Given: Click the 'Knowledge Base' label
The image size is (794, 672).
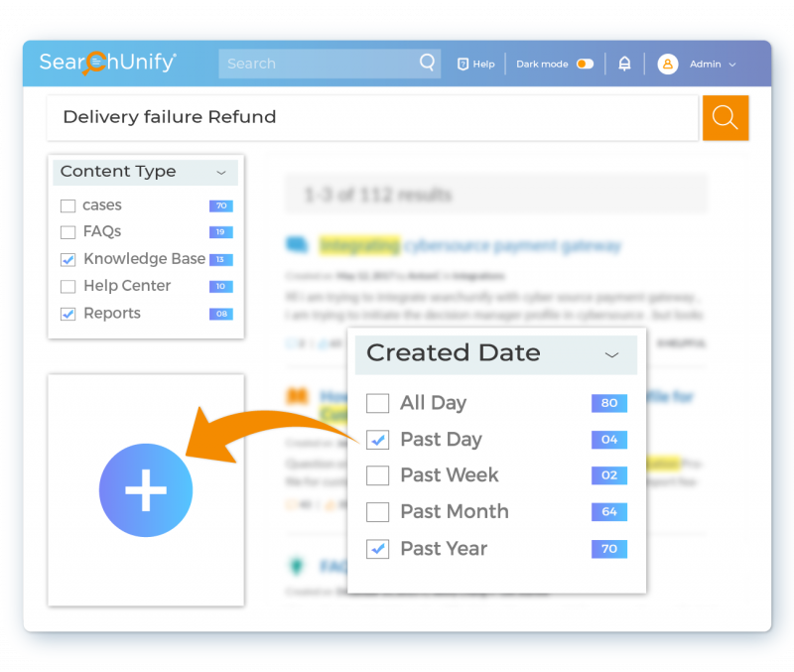Looking at the screenshot, I should tap(145, 259).
